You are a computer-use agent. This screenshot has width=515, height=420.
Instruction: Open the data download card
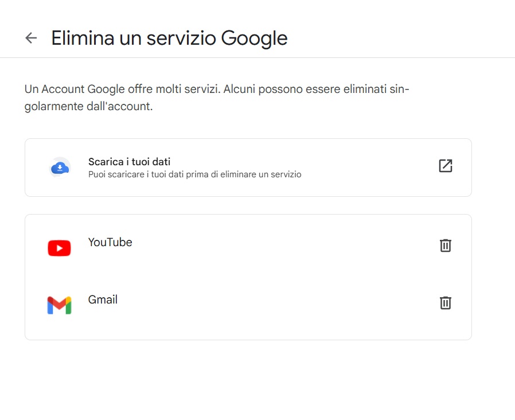click(247, 167)
